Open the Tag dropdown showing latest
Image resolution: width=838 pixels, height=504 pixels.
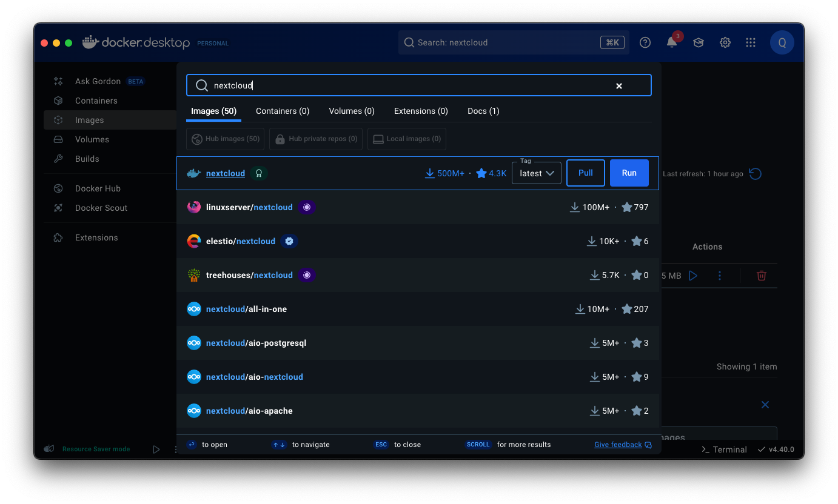(537, 173)
